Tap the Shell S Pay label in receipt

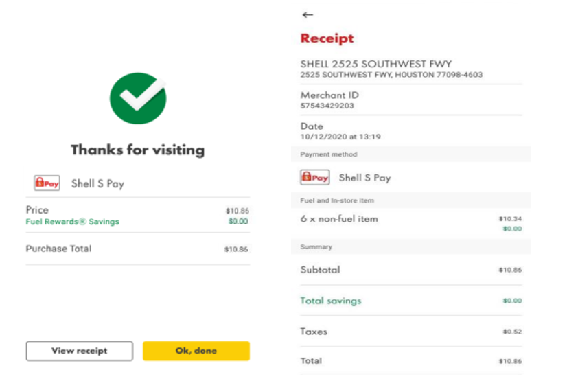pyautogui.click(x=365, y=178)
